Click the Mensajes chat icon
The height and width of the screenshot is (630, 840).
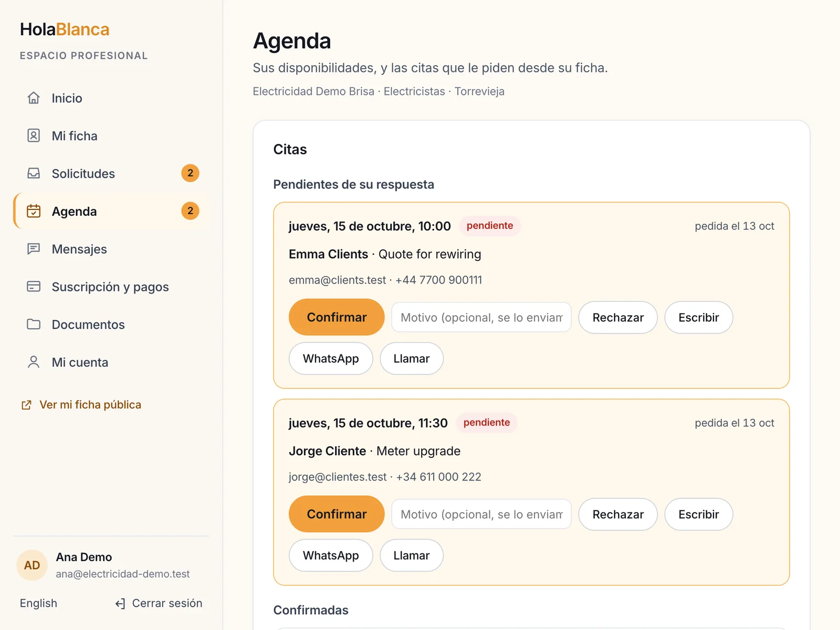tap(34, 249)
